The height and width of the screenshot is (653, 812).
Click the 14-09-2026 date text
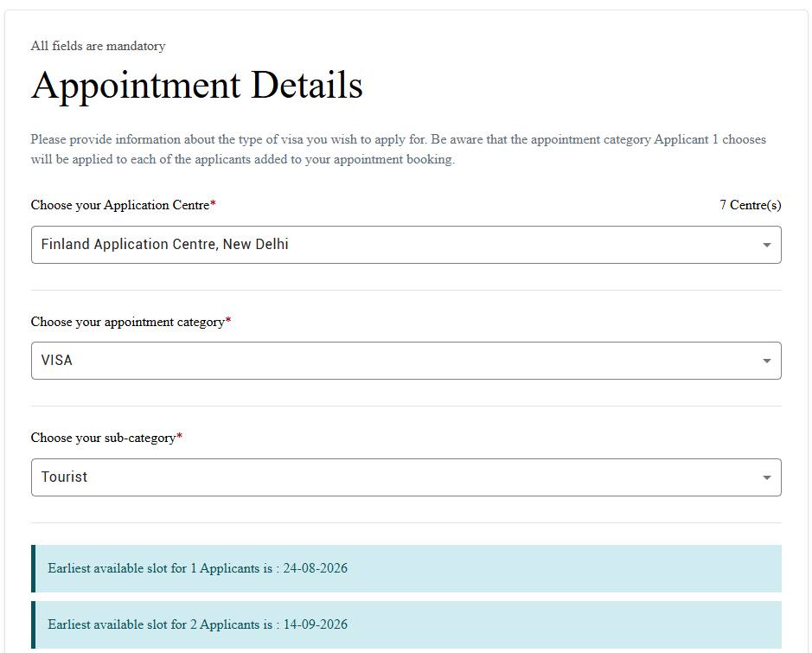click(316, 624)
